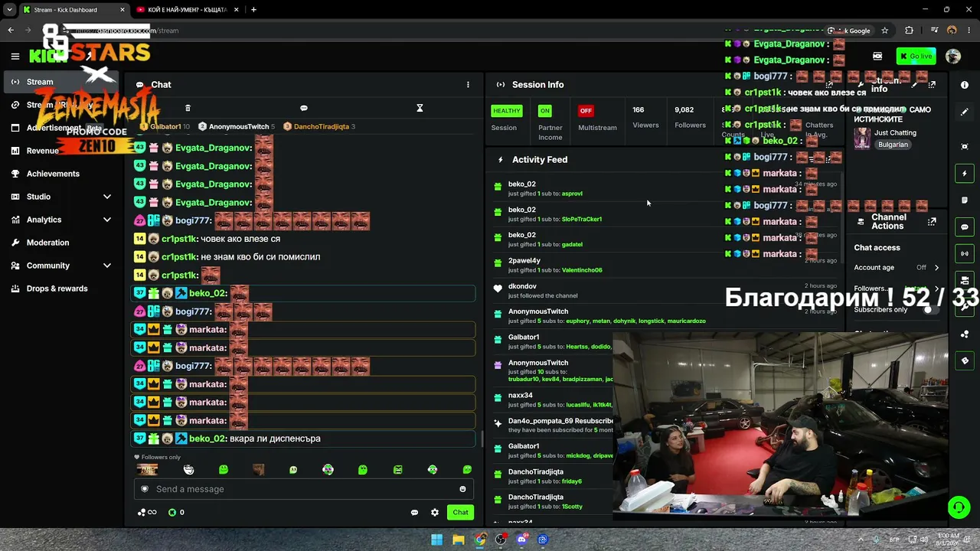
Task: Click the chat bubble icon beside settings gear
Action: (414, 513)
